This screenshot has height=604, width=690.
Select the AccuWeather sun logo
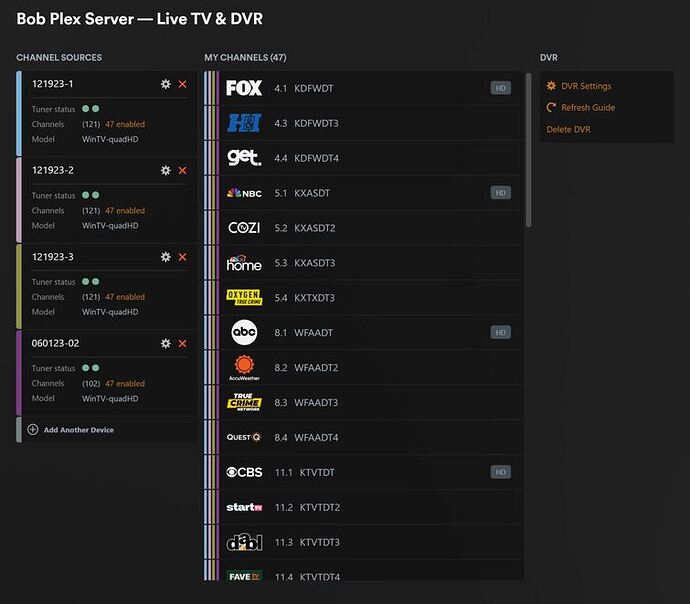[x=244, y=368]
